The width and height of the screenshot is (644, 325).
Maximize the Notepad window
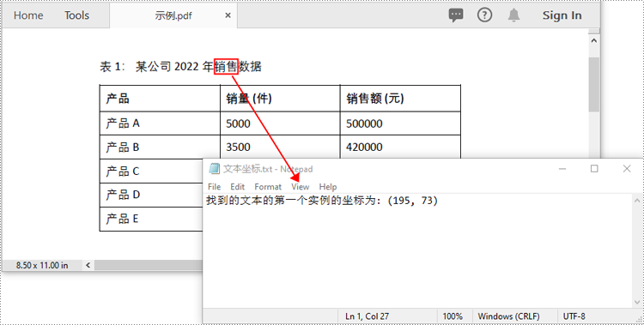[594, 169]
